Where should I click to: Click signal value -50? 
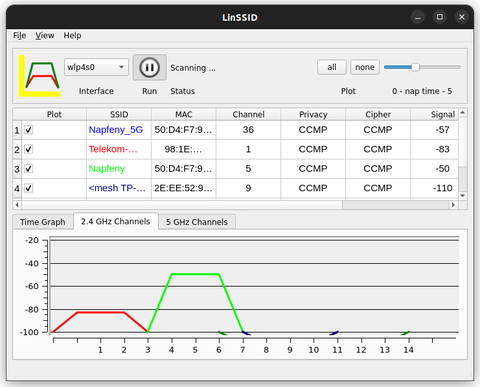pyautogui.click(x=442, y=169)
